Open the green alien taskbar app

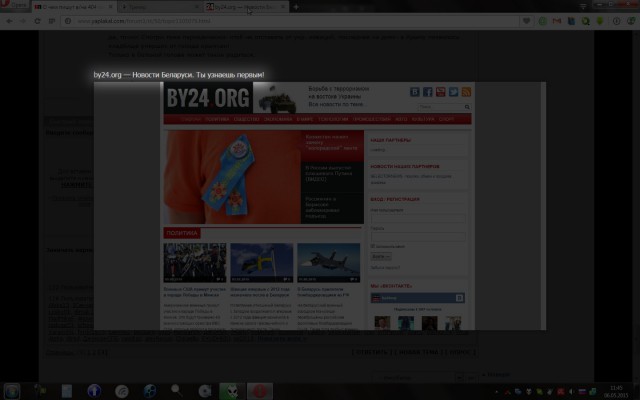(232, 391)
